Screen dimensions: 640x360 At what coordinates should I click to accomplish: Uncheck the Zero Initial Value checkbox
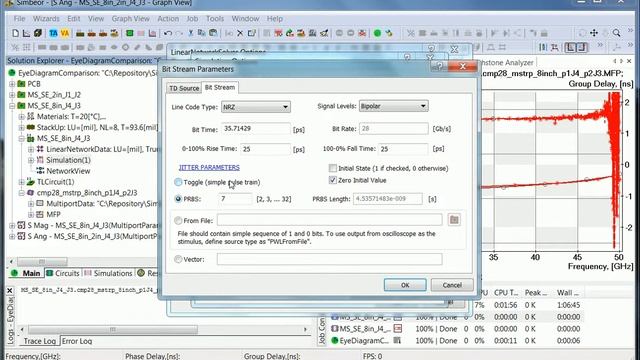click(333, 180)
